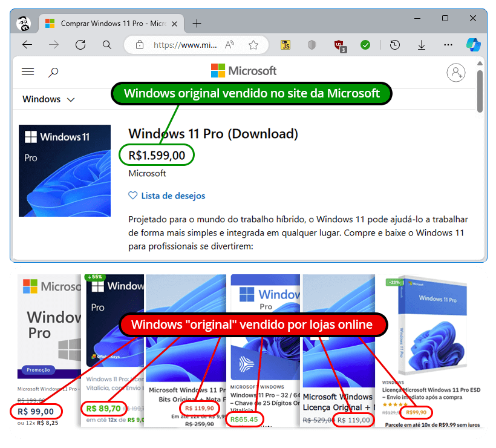496x448 pixels.
Task: Expand the Windows dropdown menu
Action: click(x=48, y=99)
